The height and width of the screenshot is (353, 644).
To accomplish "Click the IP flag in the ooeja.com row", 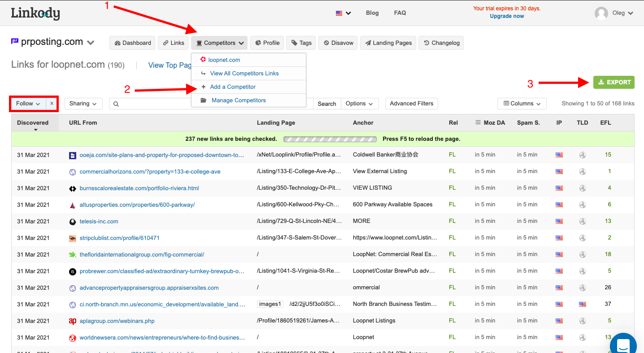I will 559,155.
